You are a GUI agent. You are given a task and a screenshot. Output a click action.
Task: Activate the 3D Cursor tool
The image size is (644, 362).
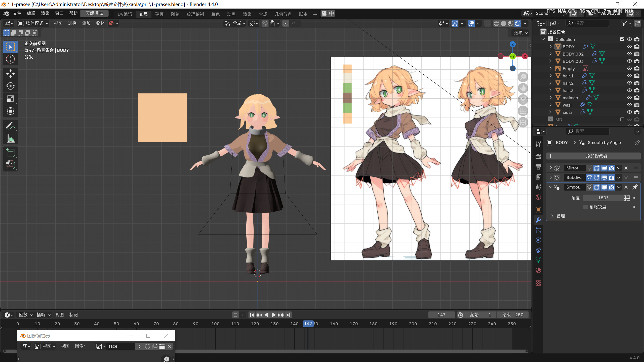[10, 59]
